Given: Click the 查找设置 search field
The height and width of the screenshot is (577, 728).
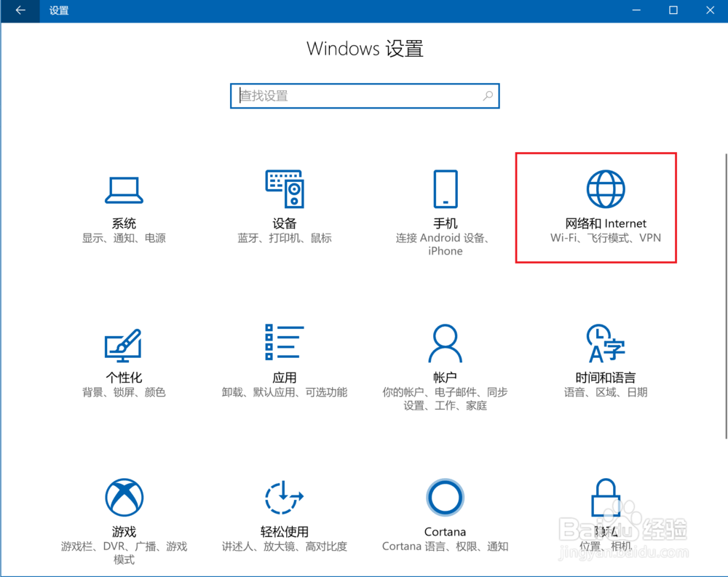Looking at the screenshot, I should 365,95.
